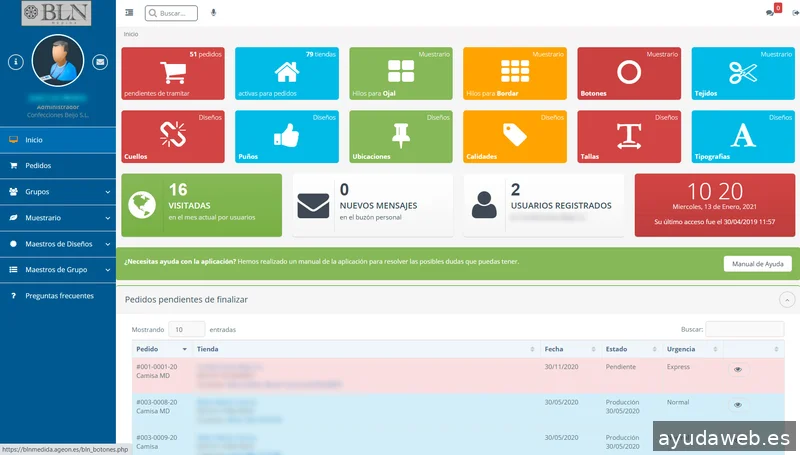800x455 pixels.
Task: View order #001-0001-20 with eye icon
Action: [738, 369]
